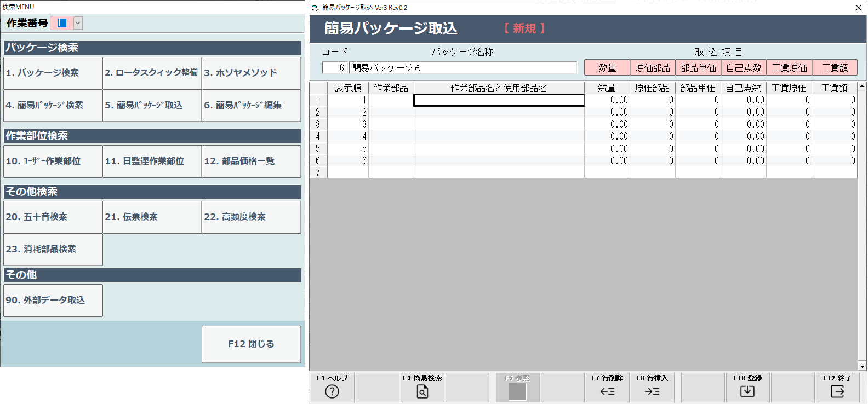The image size is (868, 404).
Task: Toggle the 工賃額 import item button
Action: (835, 67)
